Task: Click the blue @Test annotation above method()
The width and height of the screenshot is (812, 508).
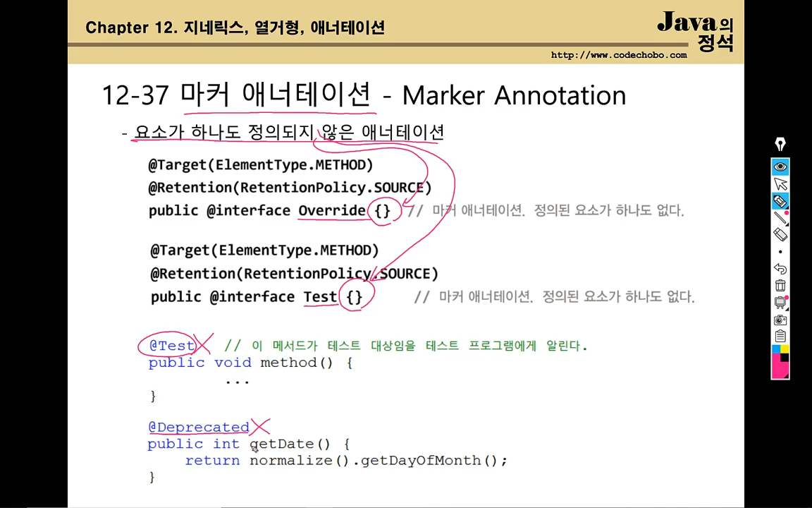Action: 172,346
